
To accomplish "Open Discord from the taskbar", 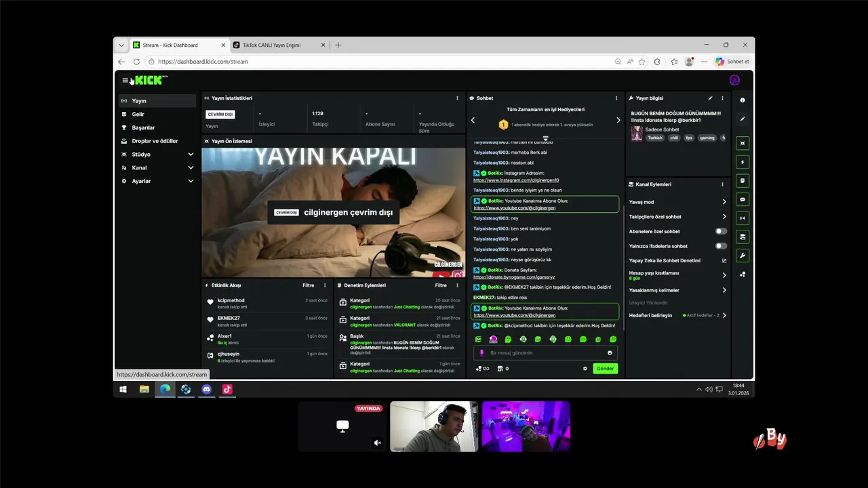I will pos(207,389).
